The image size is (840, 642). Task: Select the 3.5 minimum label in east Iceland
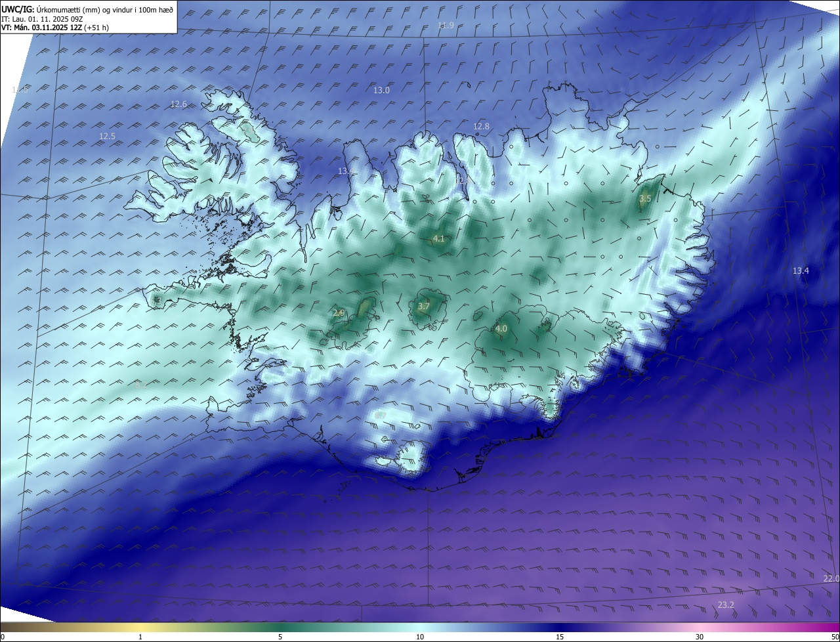[x=645, y=198]
